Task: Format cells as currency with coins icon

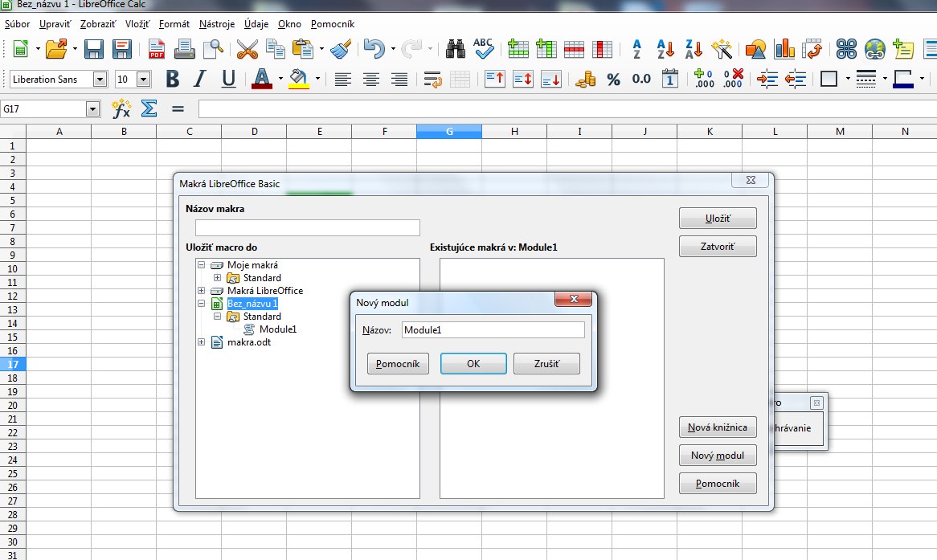Action: pyautogui.click(x=585, y=79)
